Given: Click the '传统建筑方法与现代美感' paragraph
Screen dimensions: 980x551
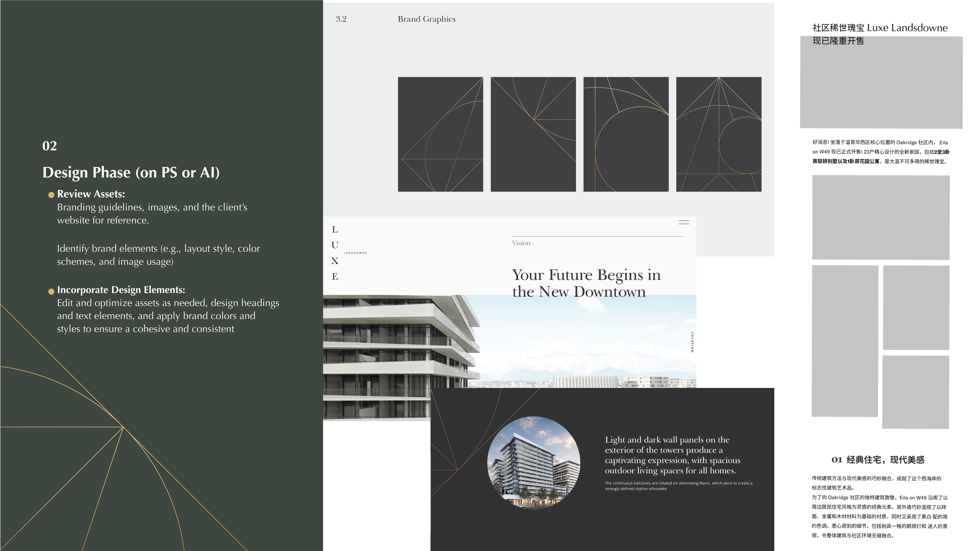Looking at the screenshot, I should coord(880,507).
